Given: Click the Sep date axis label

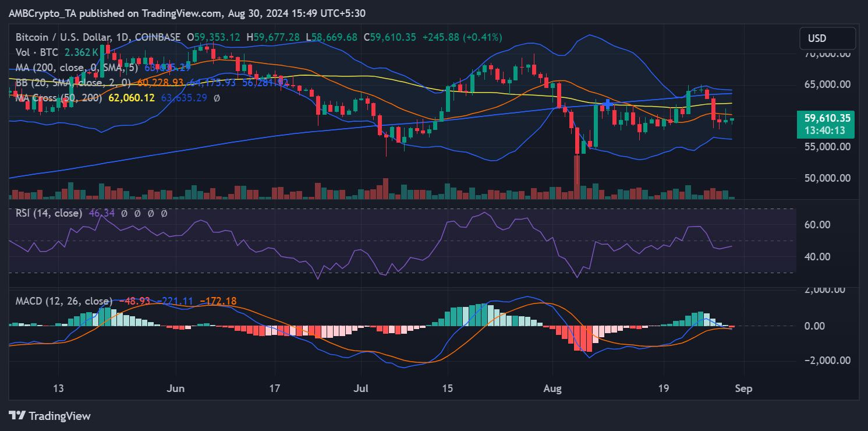Looking at the screenshot, I should click(x=743, y=388).
